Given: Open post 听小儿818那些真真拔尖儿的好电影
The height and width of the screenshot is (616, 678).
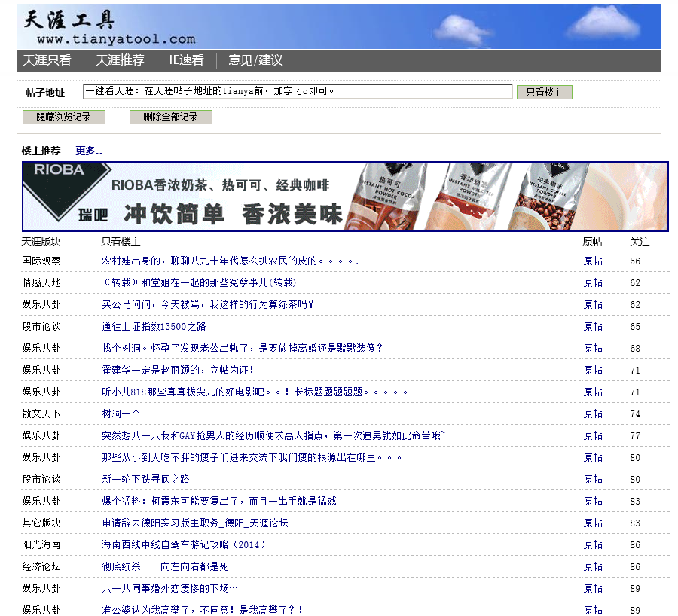Looking at the screenshot, I should point(255,392).
